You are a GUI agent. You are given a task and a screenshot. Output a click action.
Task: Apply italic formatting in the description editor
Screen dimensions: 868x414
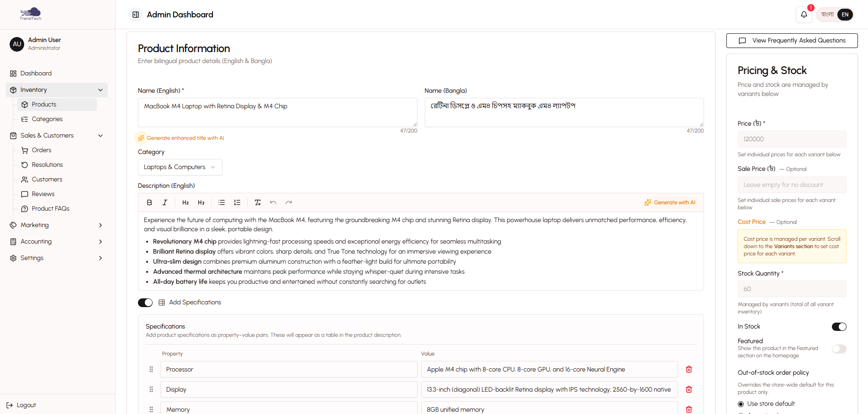[x=165, y=202]
